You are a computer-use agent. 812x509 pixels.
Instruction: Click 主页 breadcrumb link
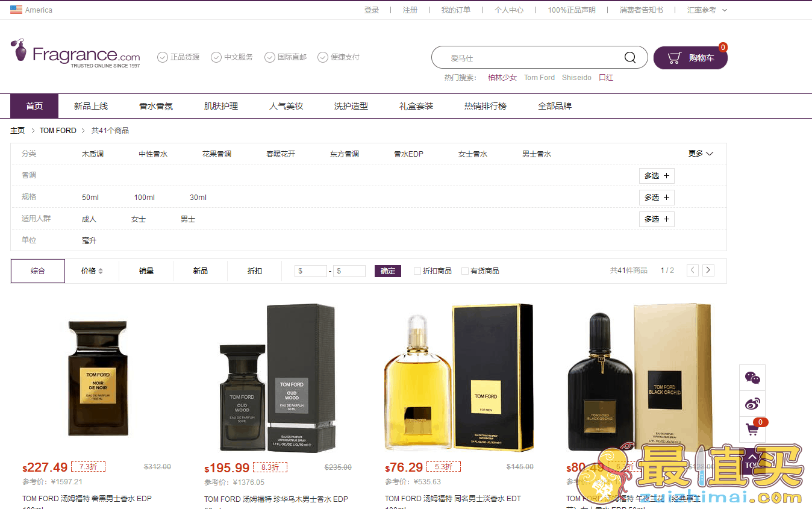[x=17, y=131]
